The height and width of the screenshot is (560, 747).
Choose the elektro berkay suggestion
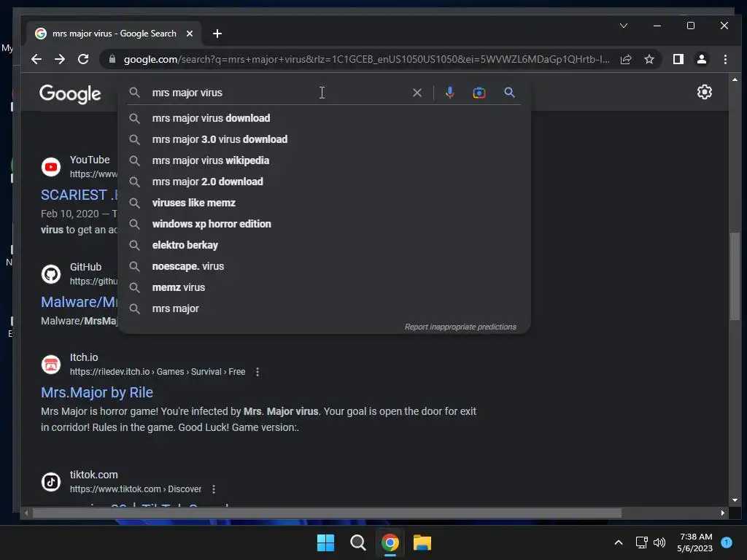[324, 245]
